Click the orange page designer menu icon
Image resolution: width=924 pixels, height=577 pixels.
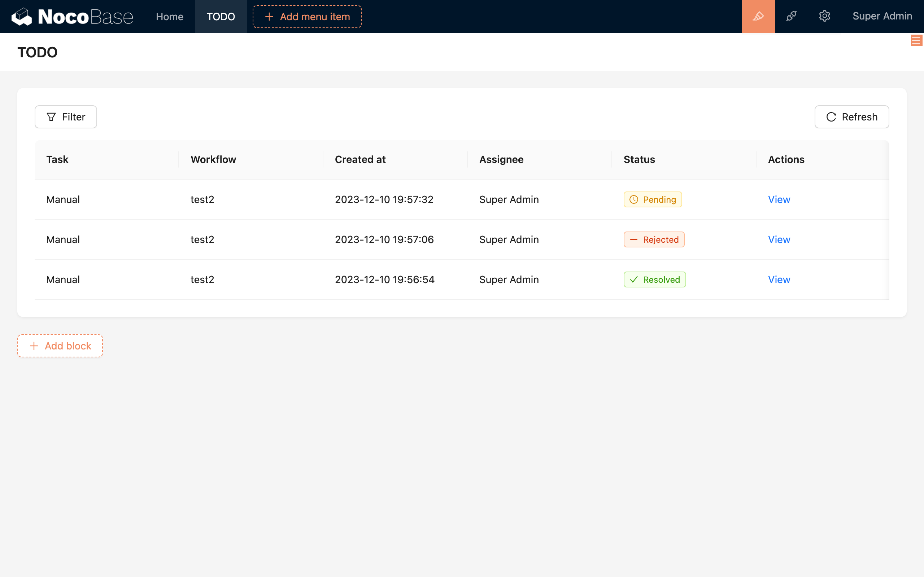tap(916, 41)
